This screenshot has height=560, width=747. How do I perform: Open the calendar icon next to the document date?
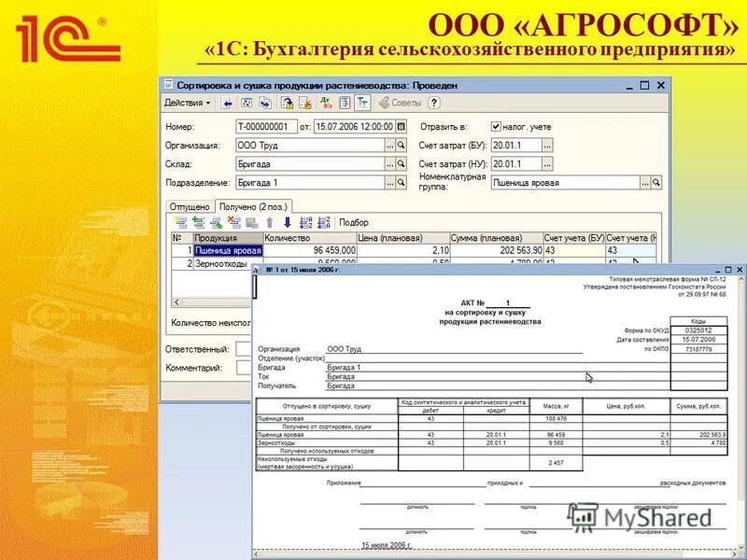click(x=402, y=126)
